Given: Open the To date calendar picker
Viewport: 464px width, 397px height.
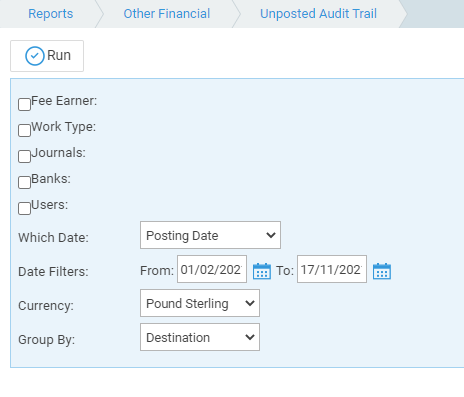Looking at the screenshot, I should 382,271.
